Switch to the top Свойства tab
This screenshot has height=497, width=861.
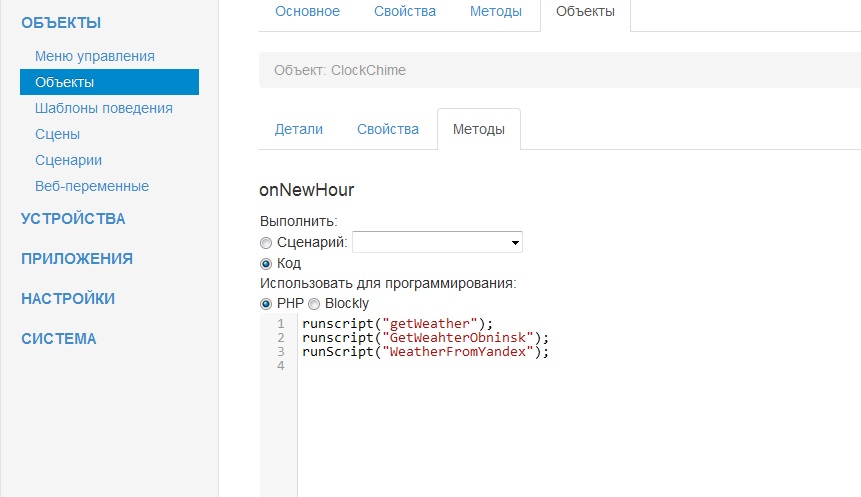pos(405,12)
